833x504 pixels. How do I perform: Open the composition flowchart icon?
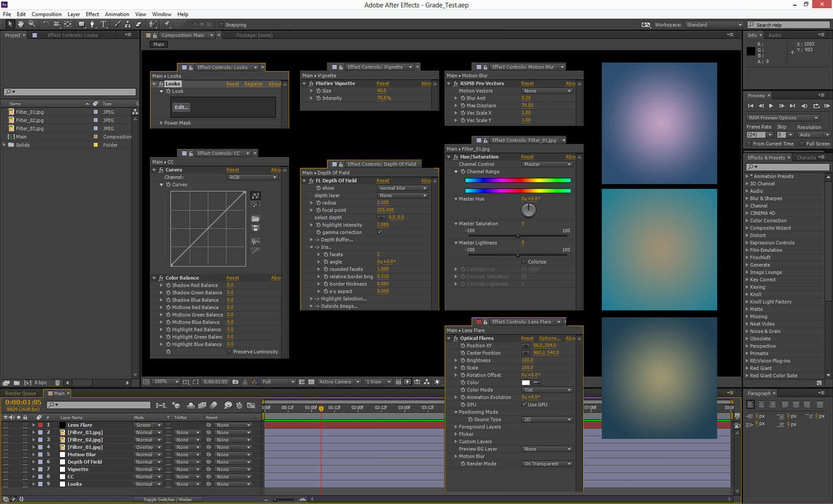click(x=427, y=382)
